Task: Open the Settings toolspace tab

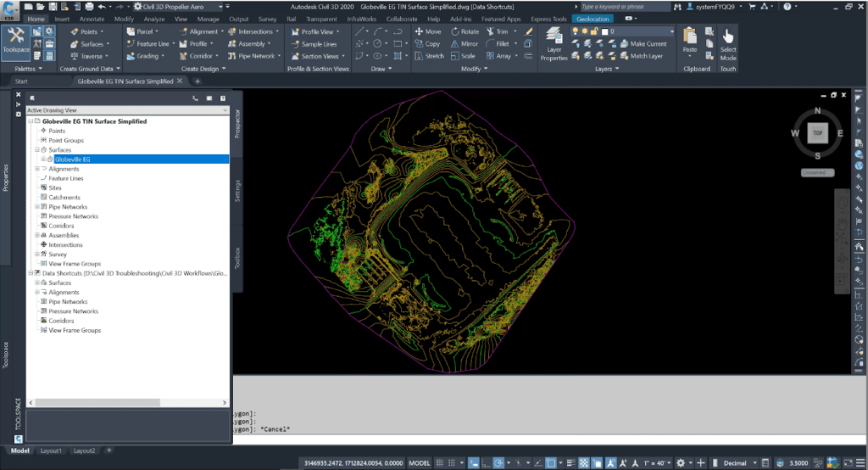Action: coord(237,190)
